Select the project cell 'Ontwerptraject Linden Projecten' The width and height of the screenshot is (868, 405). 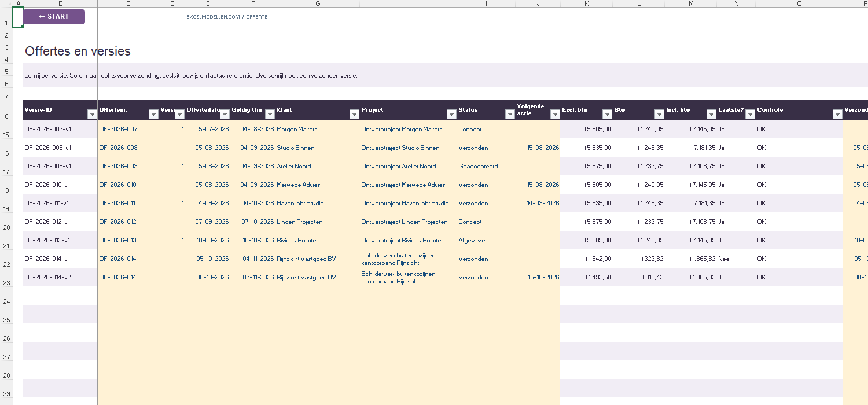409,222
